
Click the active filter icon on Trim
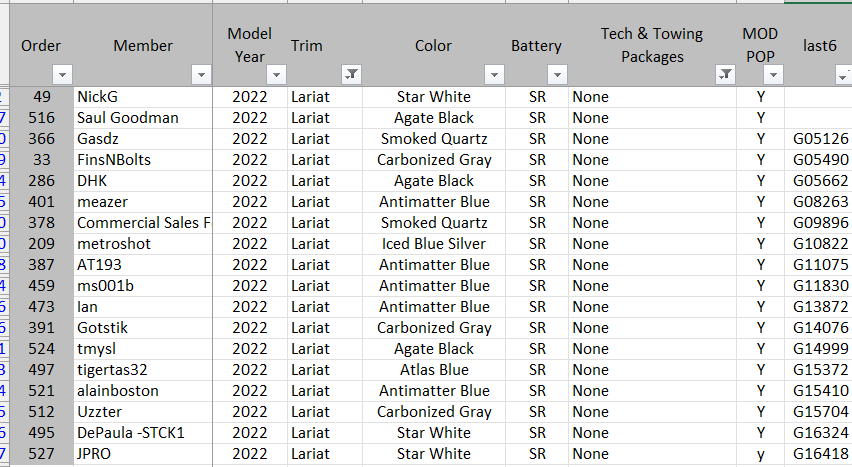tap(351, 74)
